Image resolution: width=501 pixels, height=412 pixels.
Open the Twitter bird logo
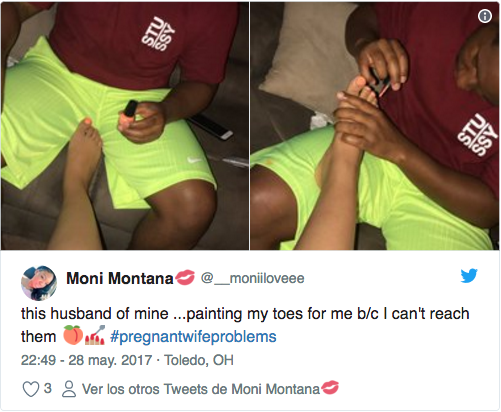tap(469, 276)
